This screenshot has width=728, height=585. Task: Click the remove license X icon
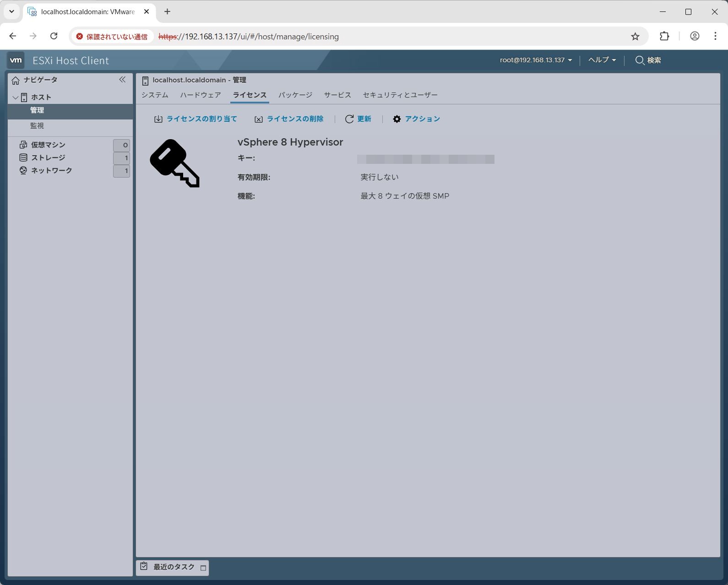[x=259, y=119]
